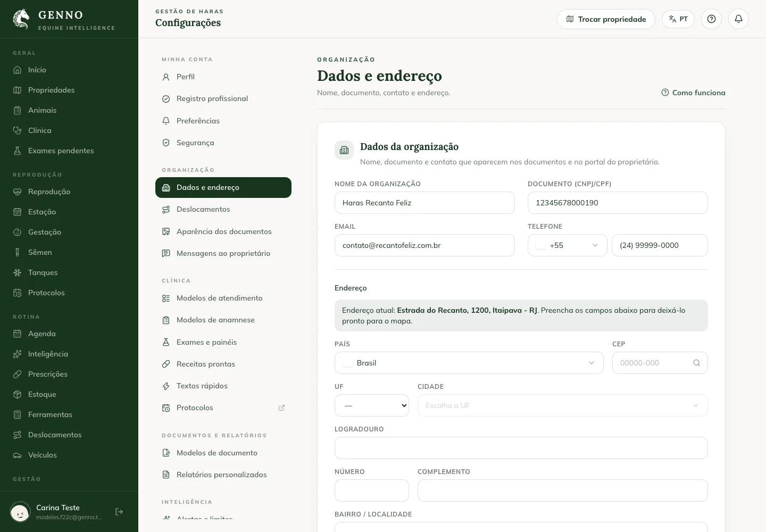
Task: Click the logout icon beside Carina Teste
Action: pos(119,512)
